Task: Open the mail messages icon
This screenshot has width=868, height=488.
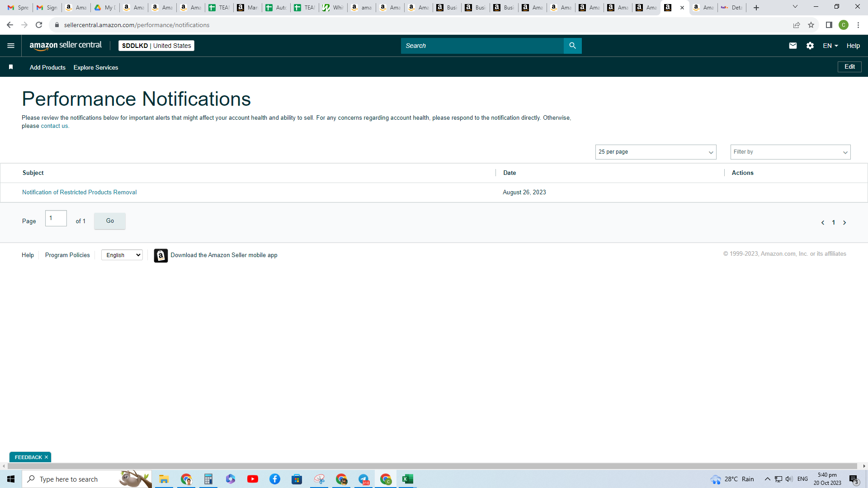Action: point(793,46)
